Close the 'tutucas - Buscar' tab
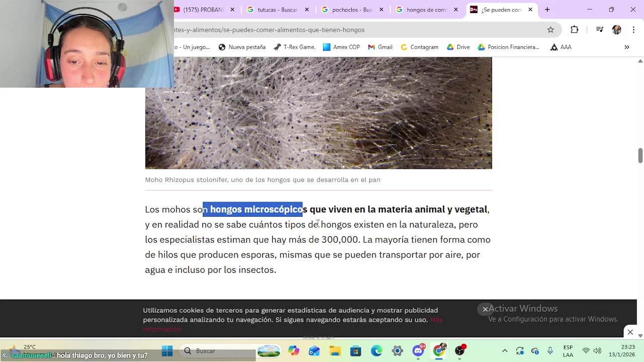Screen dimensions: 644x362 (x=307, y=10)
